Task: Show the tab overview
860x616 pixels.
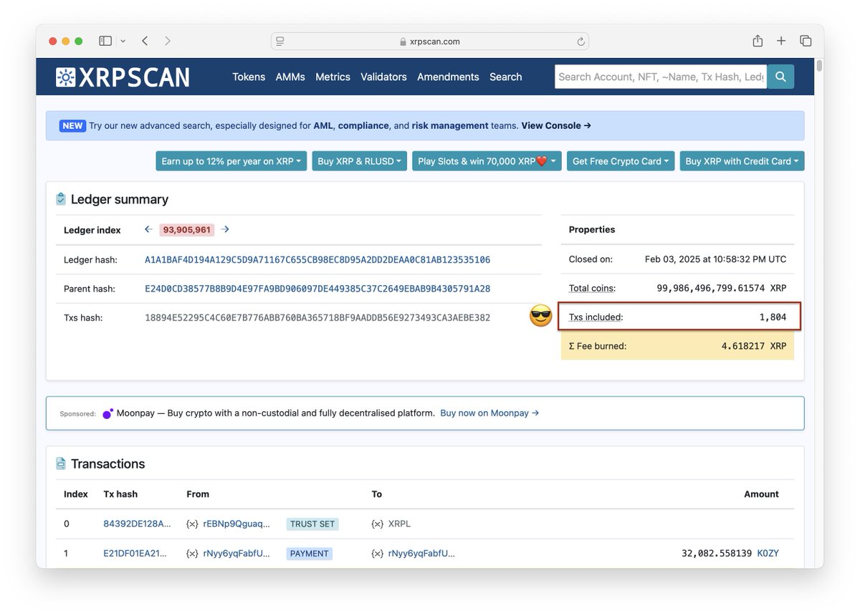Action: click(x=806, y=41)
